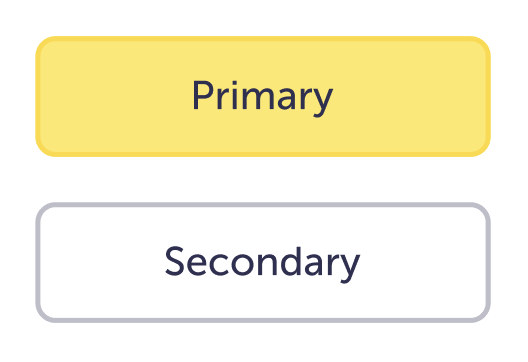Hit the Secondary text label
Image resolution: width=528 pixels, height=362 pixels.
263,264
